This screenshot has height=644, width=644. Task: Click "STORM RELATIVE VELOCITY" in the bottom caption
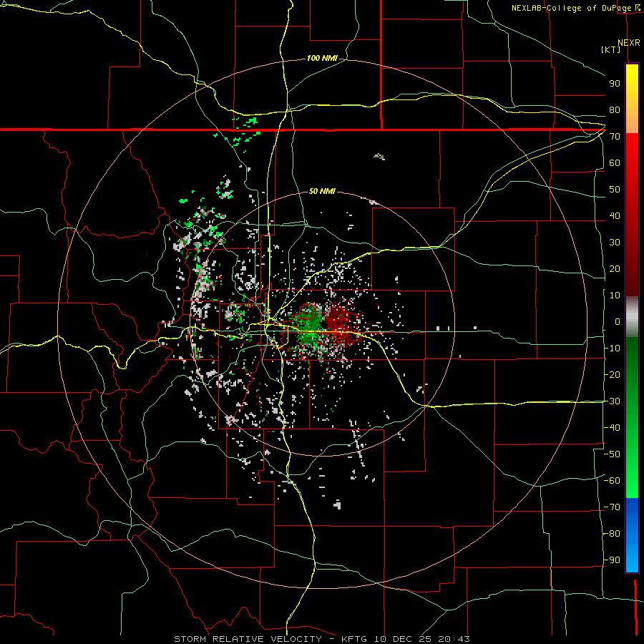click(x=248, y=639)
